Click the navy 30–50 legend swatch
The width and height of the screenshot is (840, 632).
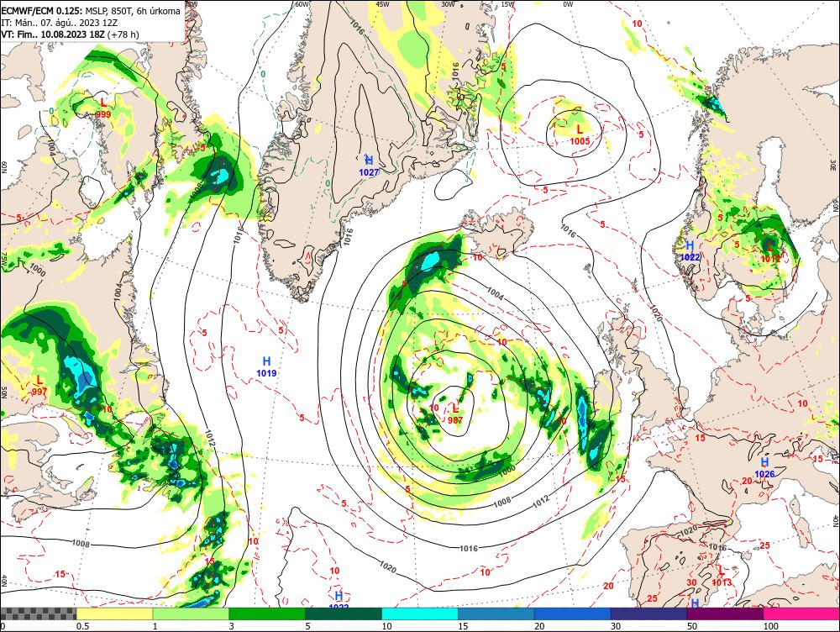coord(648,614)
